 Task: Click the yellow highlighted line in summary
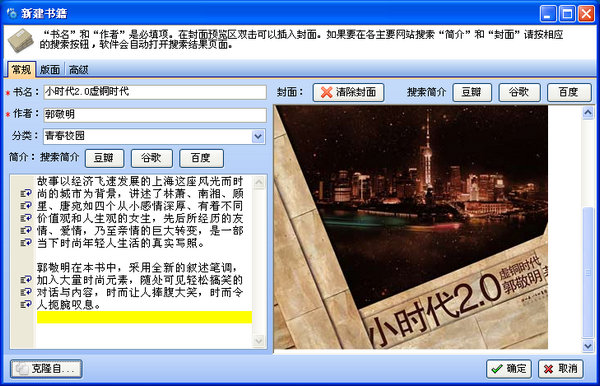(x=144, y=317)
